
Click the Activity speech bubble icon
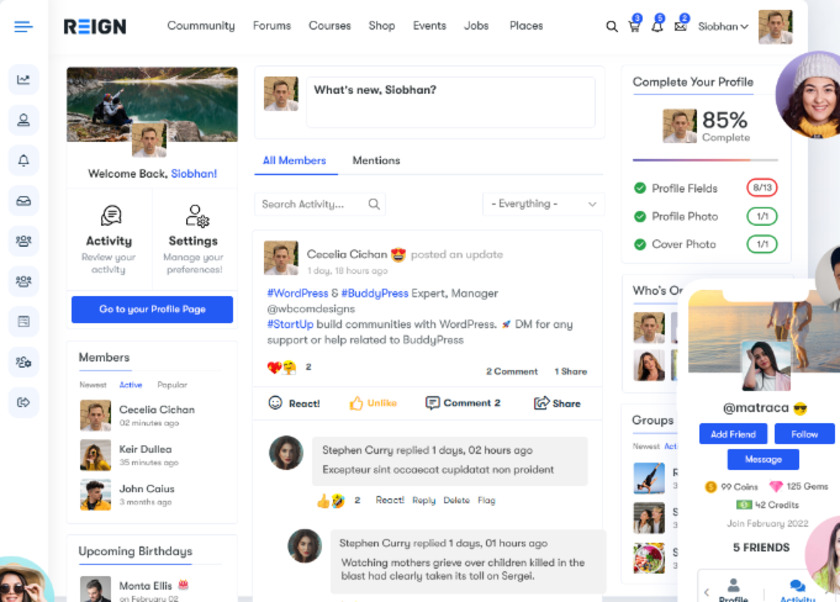[111, 216]
